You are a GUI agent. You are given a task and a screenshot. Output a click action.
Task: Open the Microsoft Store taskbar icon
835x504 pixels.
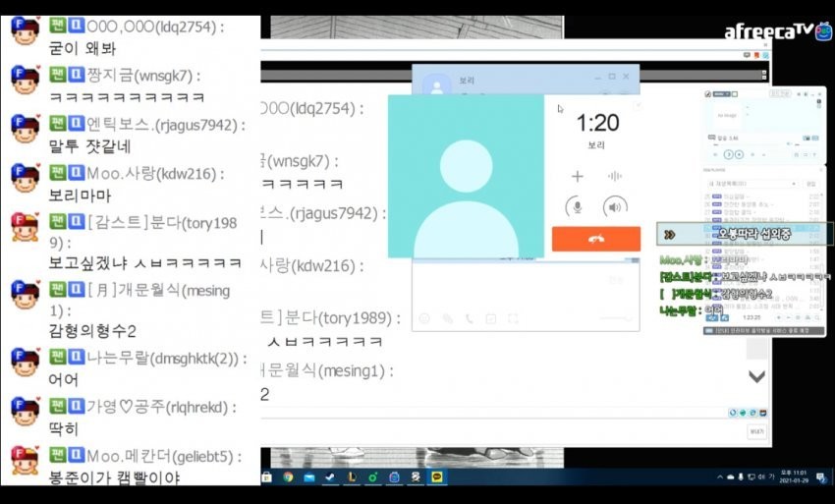(x=267, y=476)
